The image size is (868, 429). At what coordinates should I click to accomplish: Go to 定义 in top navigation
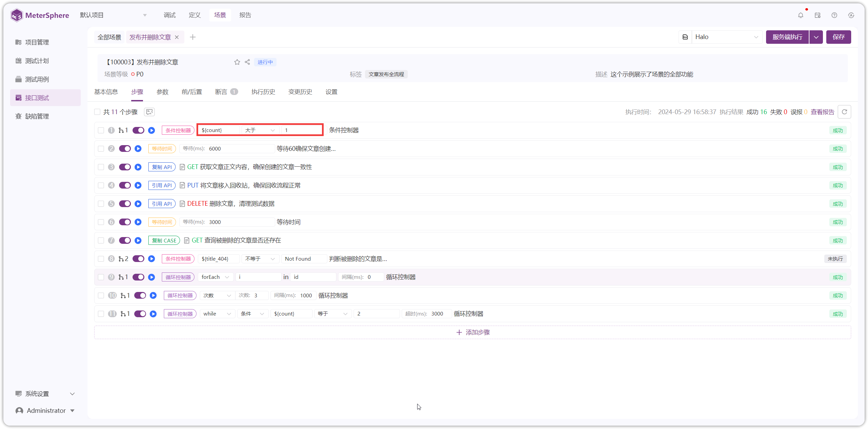(x=195, y=15)
